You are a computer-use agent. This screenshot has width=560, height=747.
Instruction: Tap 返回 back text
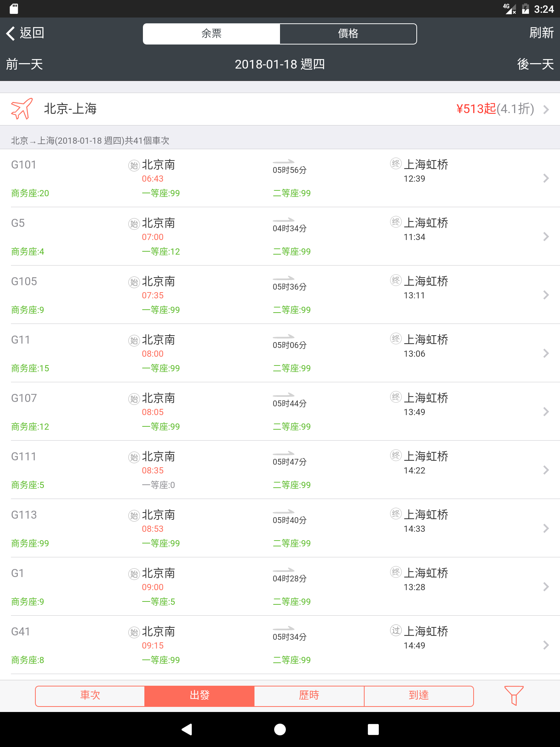[32, 33]
